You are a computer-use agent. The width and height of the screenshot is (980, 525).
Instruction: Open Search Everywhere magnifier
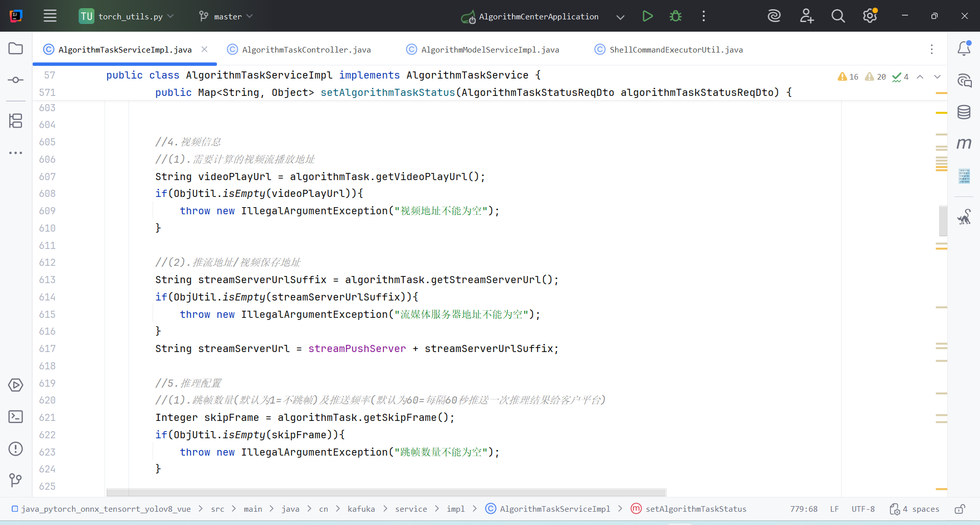tap(838, 16)
